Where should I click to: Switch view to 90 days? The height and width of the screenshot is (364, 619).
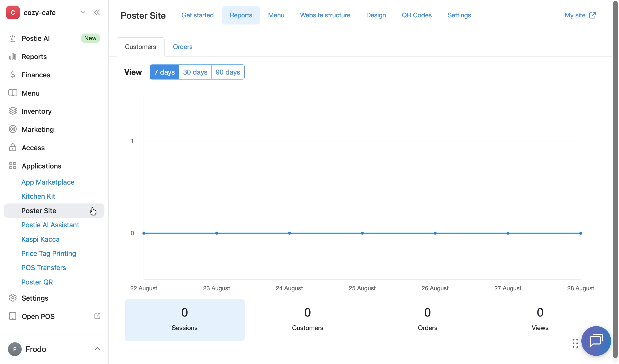[x=228, y=72]
